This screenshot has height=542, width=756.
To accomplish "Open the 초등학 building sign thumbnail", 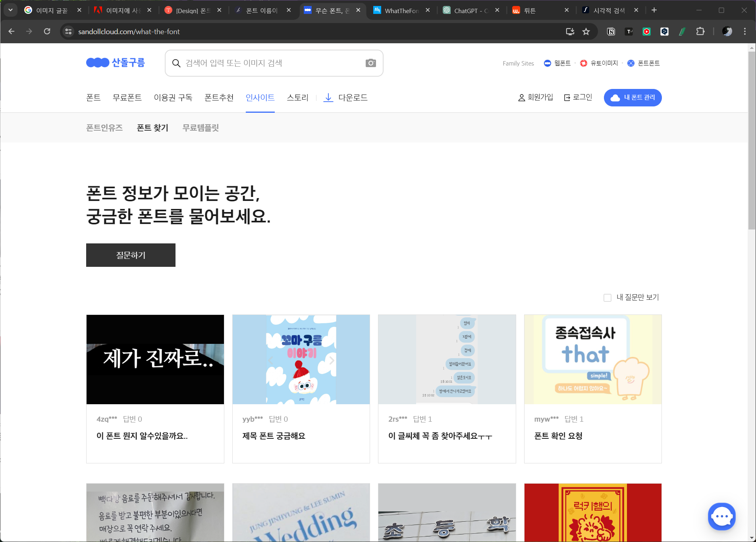I will click(x=447, y=512).
